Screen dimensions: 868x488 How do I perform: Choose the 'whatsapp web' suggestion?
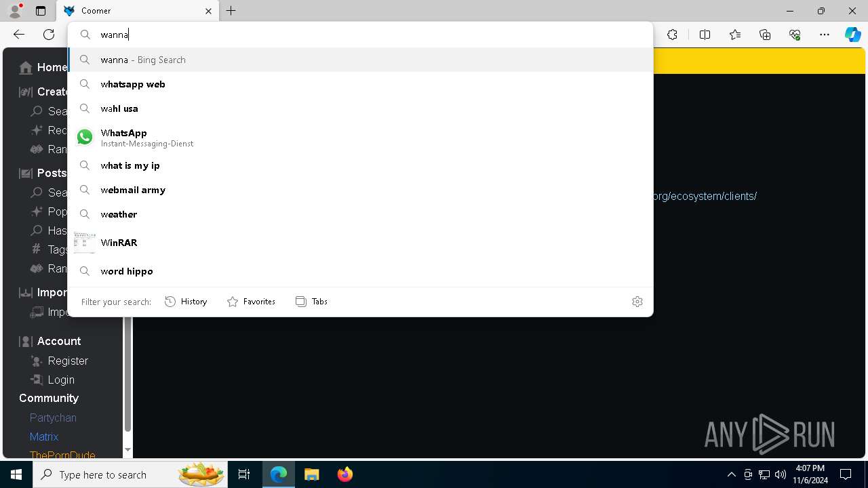point(360,84)
